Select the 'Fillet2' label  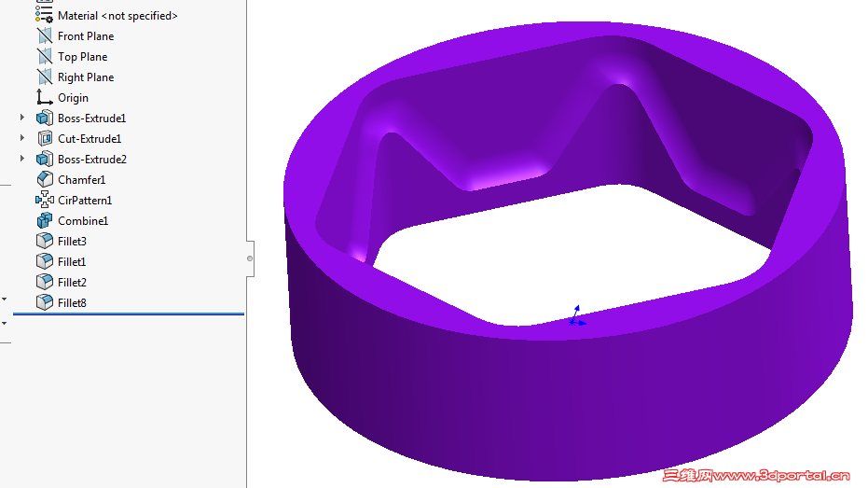pos(72,282)
